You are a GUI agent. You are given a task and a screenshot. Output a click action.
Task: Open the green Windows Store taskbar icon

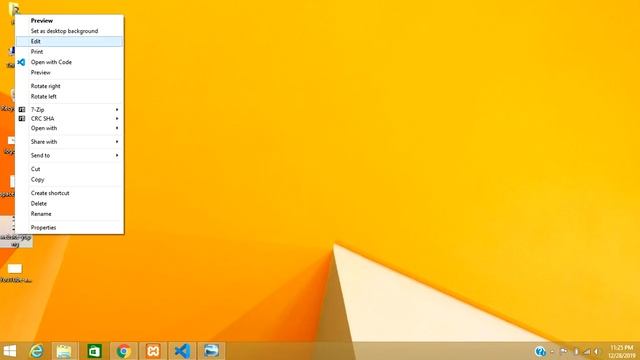point(94,351)
